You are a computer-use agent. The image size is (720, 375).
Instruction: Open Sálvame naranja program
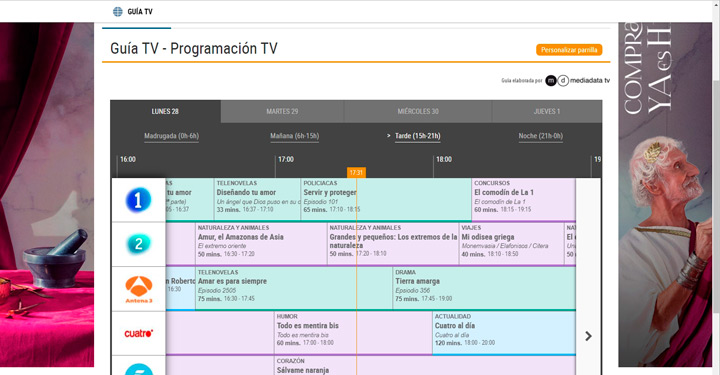(425, 366)
